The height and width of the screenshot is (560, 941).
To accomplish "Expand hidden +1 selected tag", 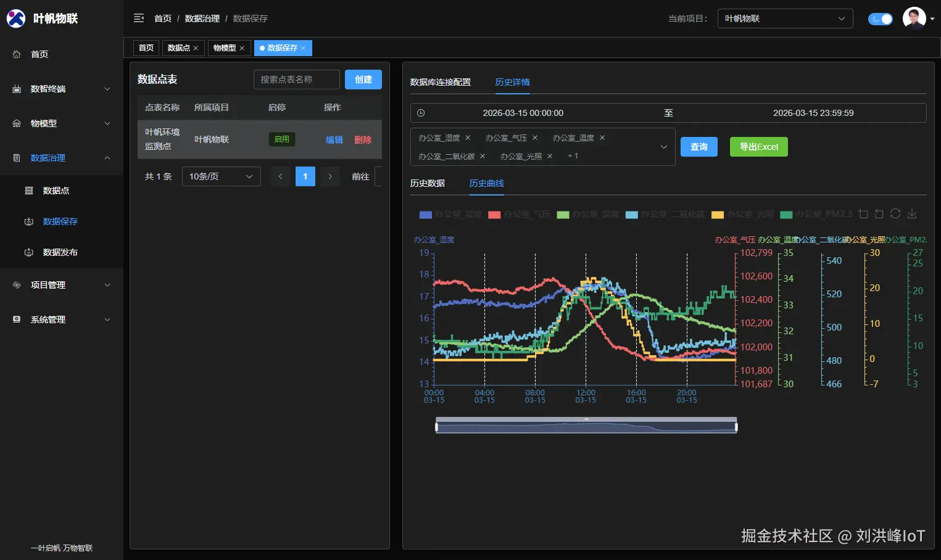I will pyautogui.click(x=573, y=156).
